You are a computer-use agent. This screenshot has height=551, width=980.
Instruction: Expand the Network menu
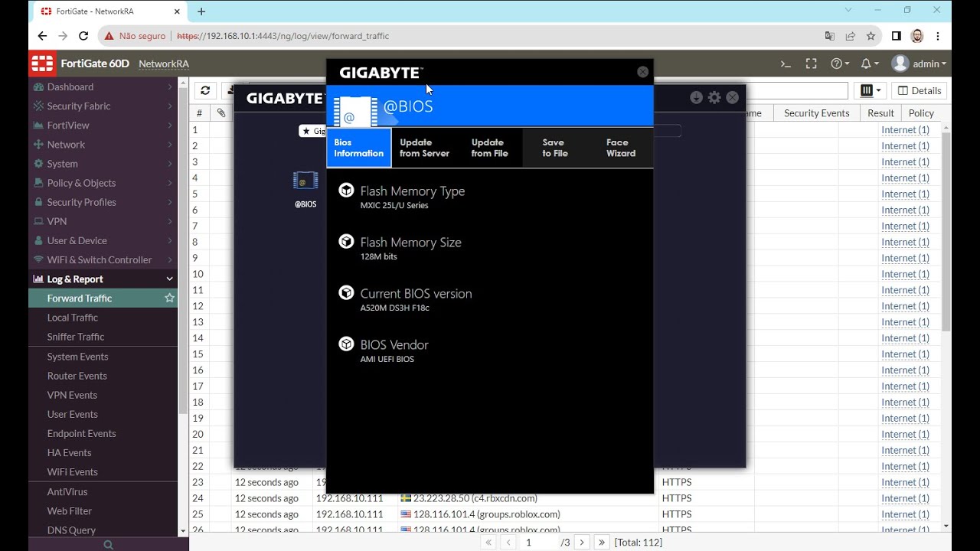pos(103,144)
